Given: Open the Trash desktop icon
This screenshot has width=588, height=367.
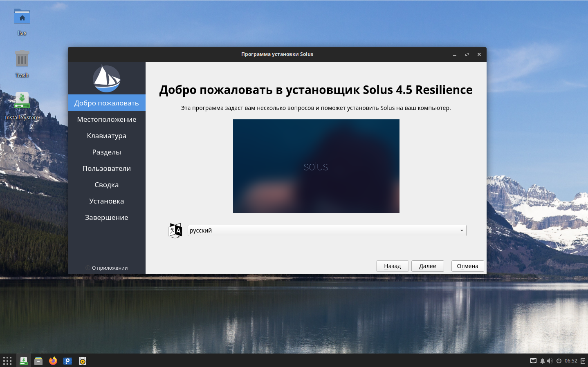Looking at the screenshot, I should click(22, 64).
